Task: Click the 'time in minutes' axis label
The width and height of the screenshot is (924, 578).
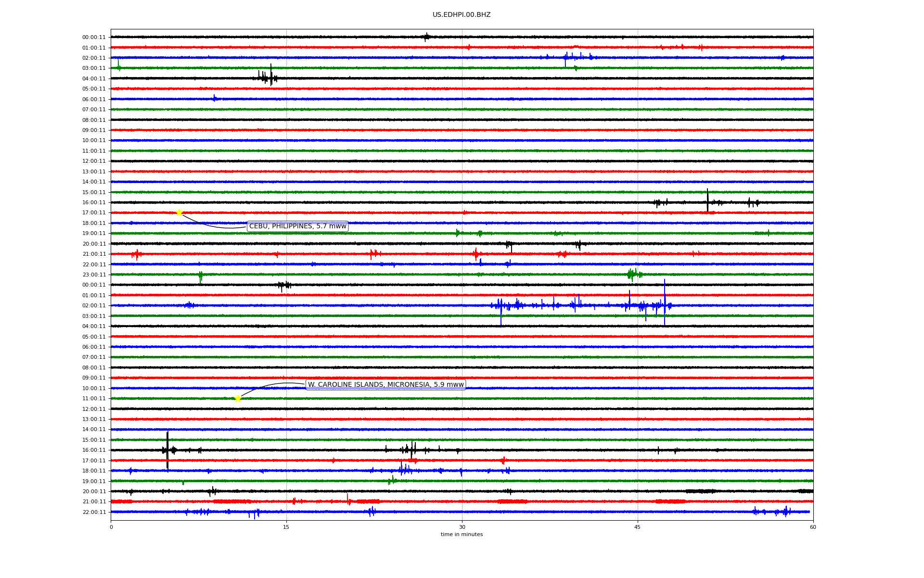Action: 461,534
